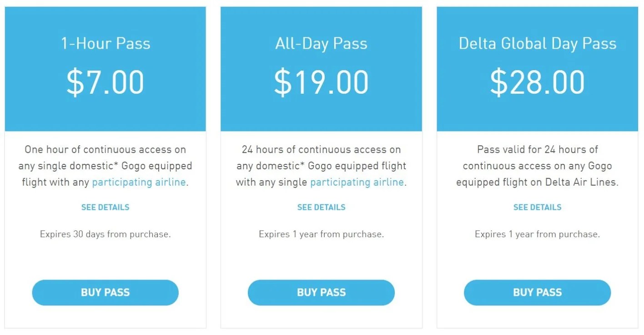Buy the All-Day Pass

(321, 292)
